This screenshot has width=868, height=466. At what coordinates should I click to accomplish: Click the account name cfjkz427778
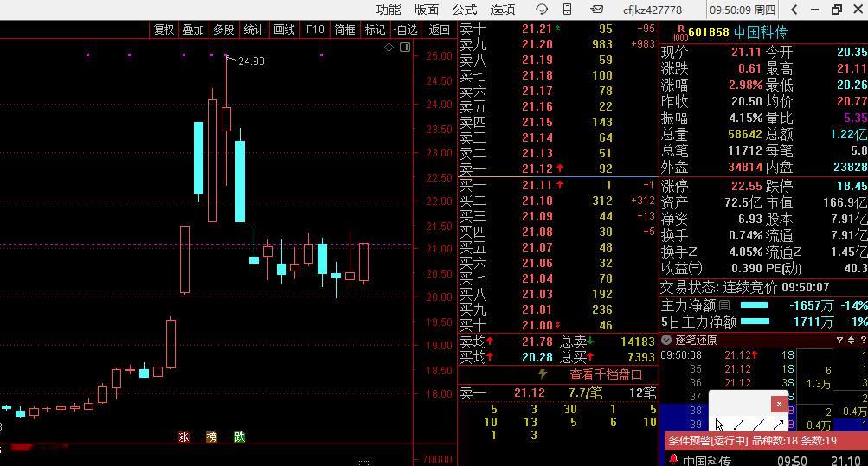(653, 10)
